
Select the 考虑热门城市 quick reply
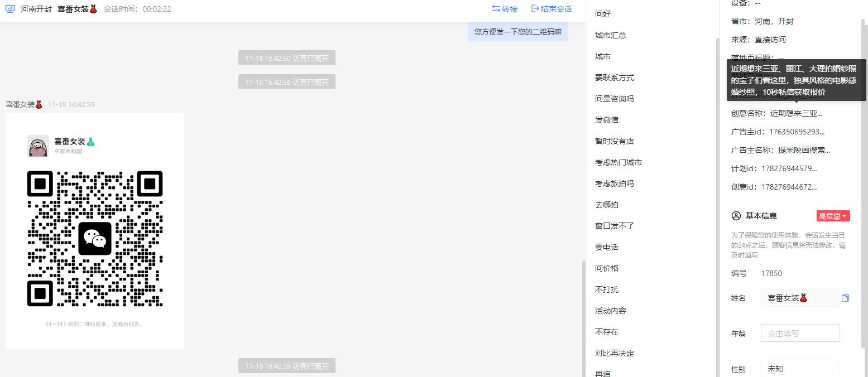tap(618, 162)
